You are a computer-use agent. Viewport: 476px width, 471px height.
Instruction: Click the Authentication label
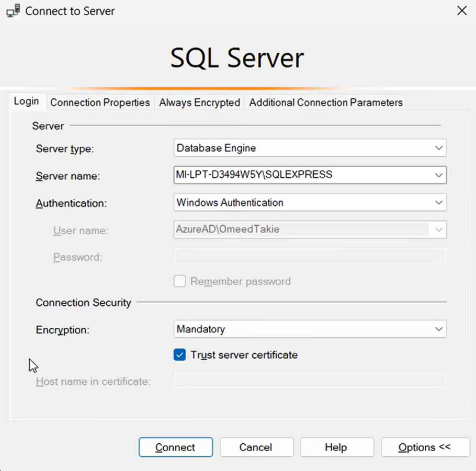pyautogui.click(x=71, y=203)
